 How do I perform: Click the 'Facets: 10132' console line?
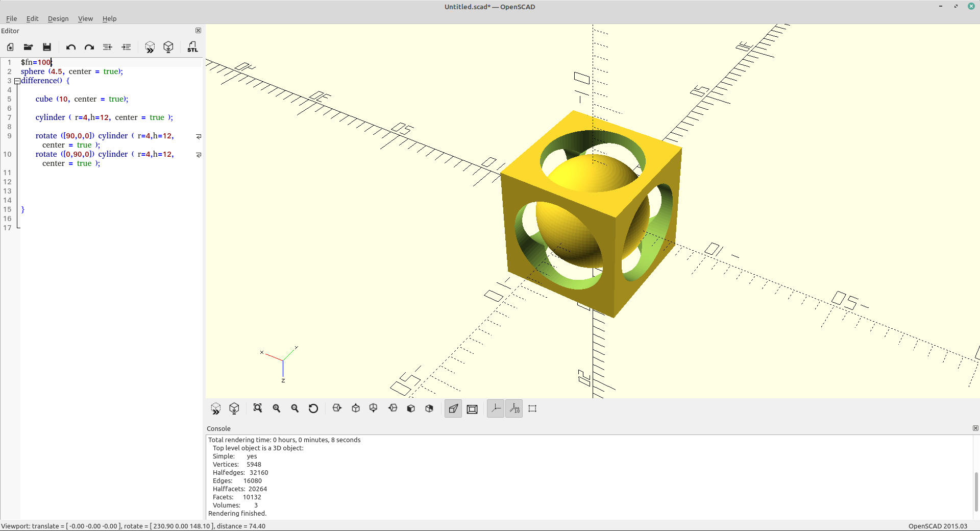click(x=237, y=497)
